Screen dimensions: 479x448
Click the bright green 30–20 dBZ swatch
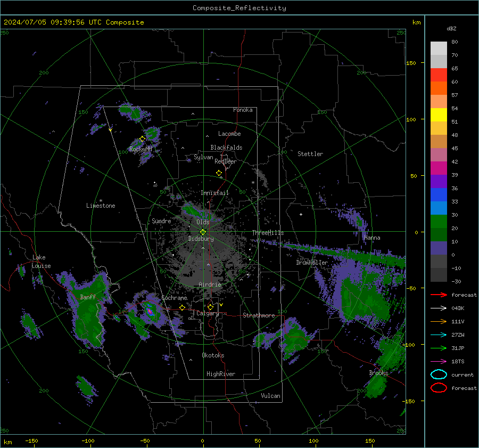439,222
